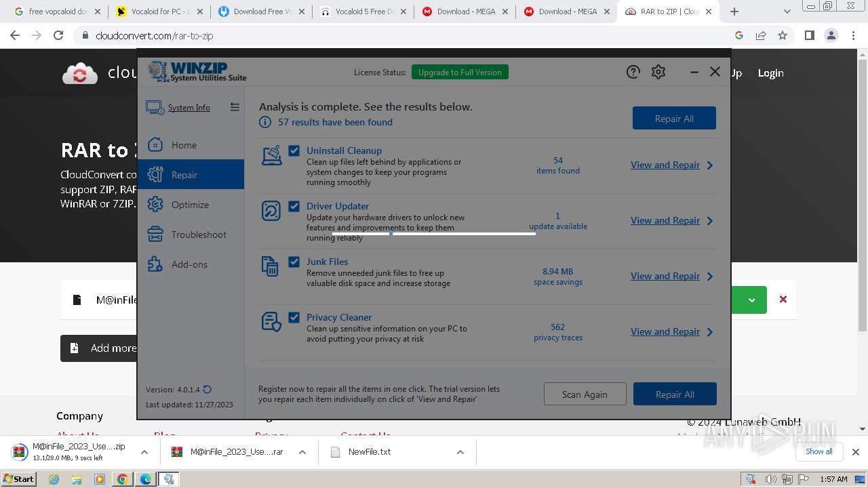
Task: Click Login on CloudConvert page
Action: click(x=770, y=73)
